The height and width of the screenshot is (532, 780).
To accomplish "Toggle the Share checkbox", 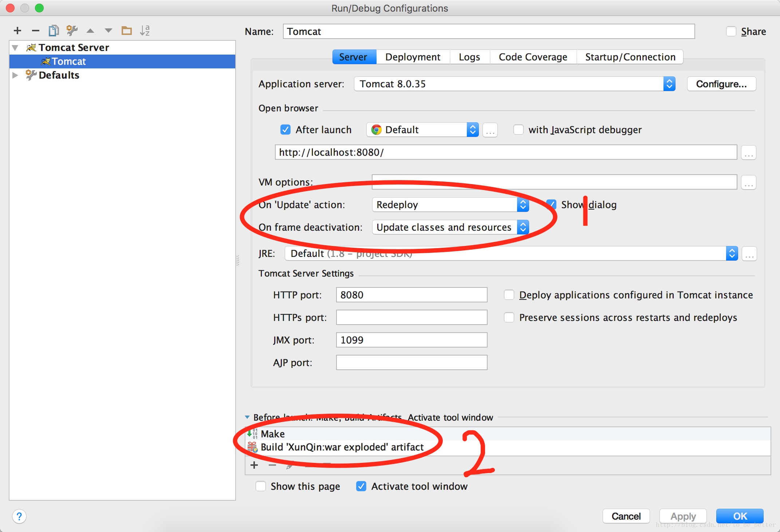I will tap(731, 32).
